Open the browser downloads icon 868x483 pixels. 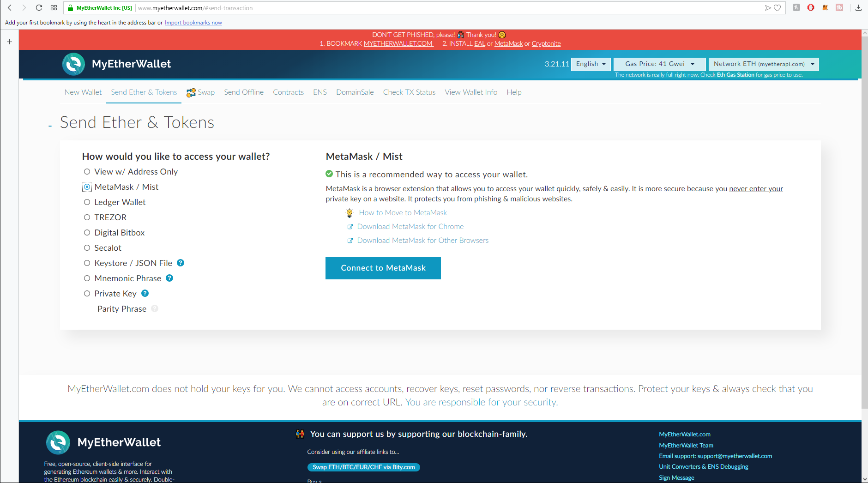point(858,7)
